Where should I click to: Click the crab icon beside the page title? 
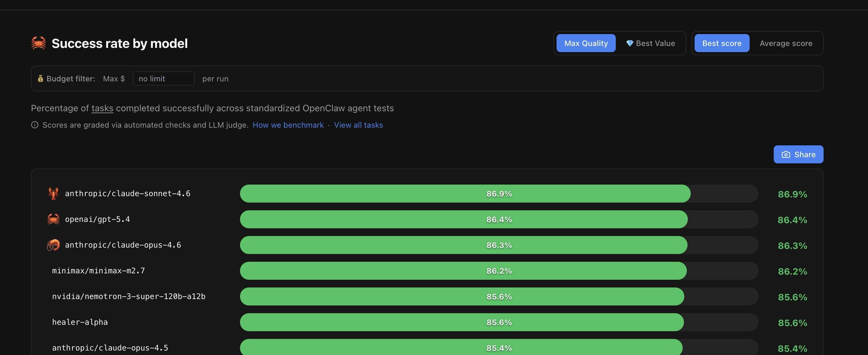click(38, 43)
